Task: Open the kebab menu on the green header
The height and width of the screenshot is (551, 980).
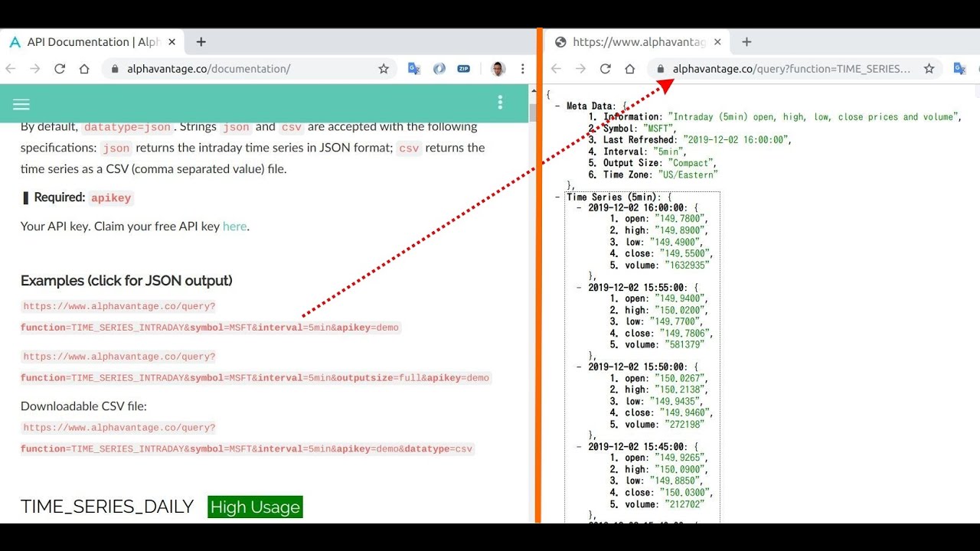Action: pyautogui.click(x=500, y=101)
